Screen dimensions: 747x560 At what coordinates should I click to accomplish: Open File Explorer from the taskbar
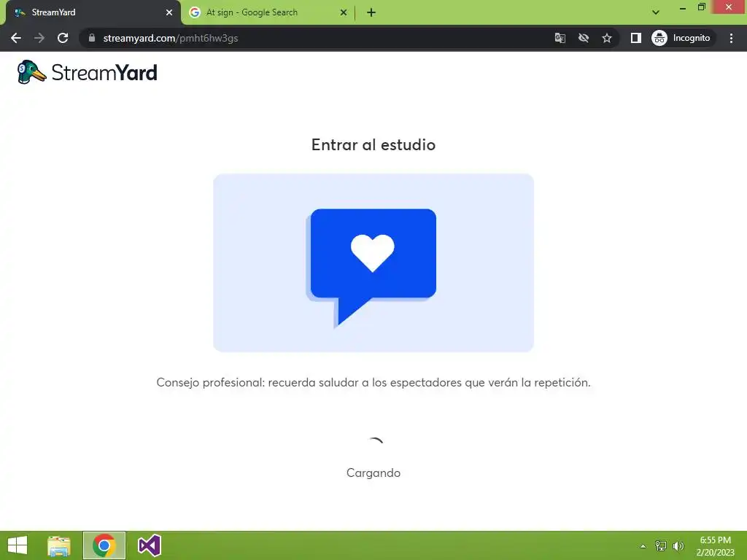[x=59, y=545]
